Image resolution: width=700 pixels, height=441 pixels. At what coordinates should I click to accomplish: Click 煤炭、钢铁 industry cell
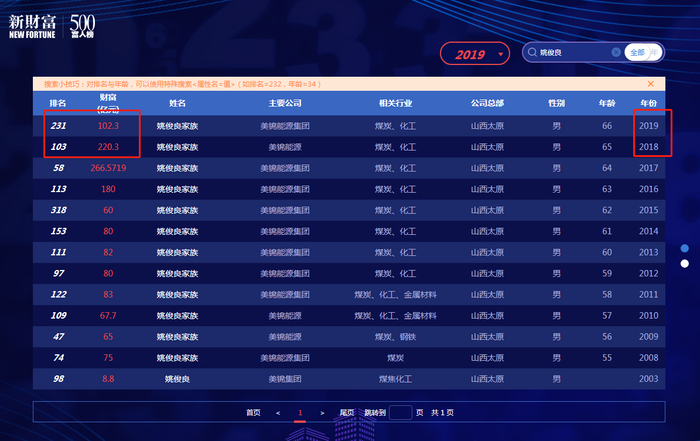(396, 337)
